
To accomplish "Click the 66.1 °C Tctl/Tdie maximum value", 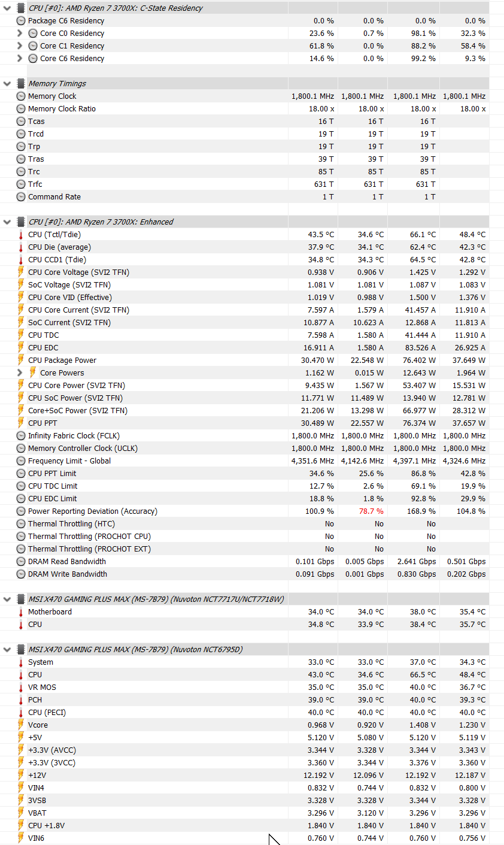I will click(x=423, y=235).
